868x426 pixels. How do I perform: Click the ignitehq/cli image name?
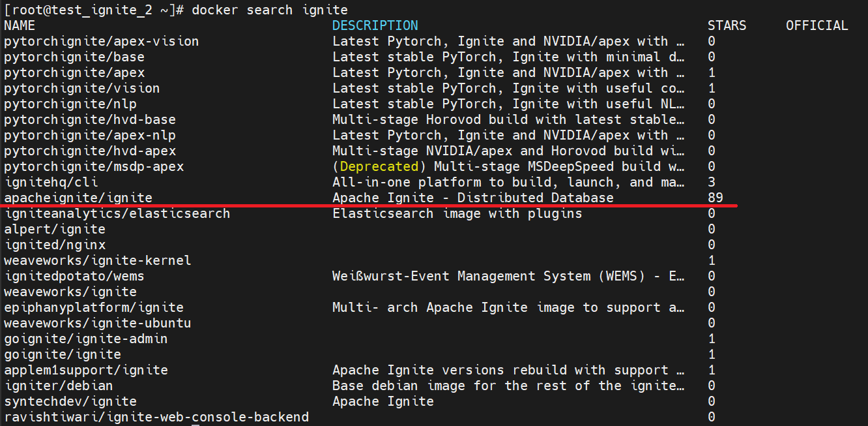point(51,182)
